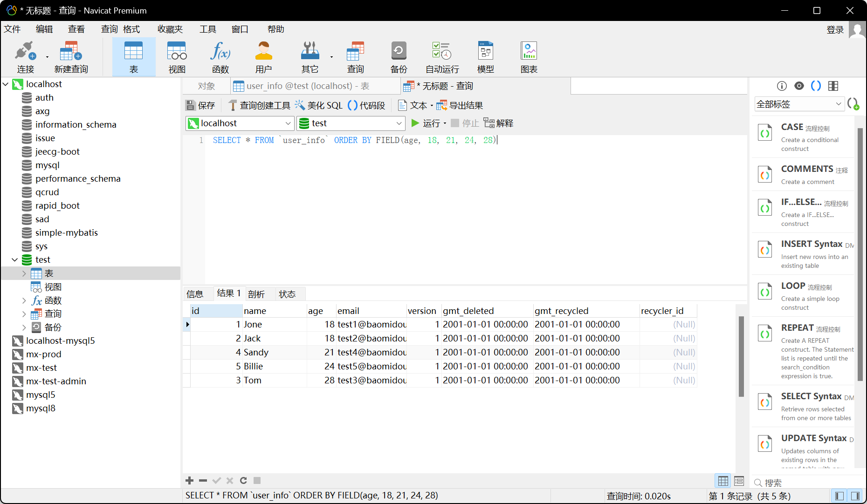The height and width of the screenshot is (504, 867).
Task: Click the 美化 SQL button
Action: pyautogui.click(x=319, y=106)
